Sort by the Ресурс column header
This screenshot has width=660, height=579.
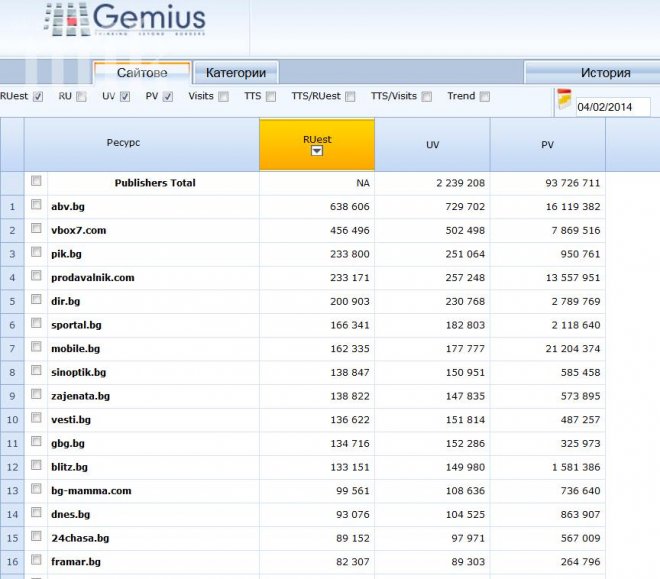[142, 144]
